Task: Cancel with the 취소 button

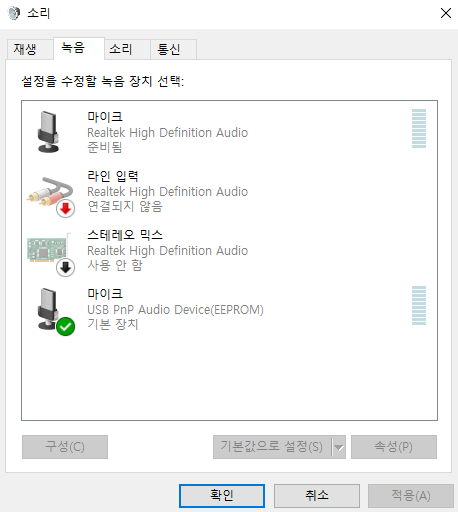Action: tap(317, 496)
